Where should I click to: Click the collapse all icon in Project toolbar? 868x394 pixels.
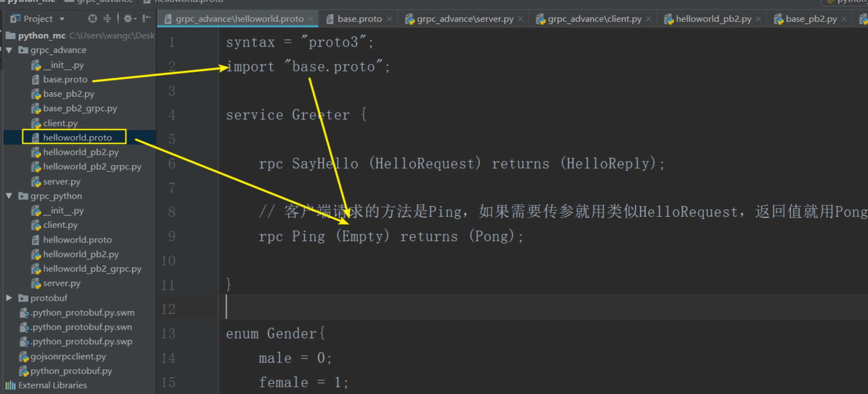coord(107,18)
